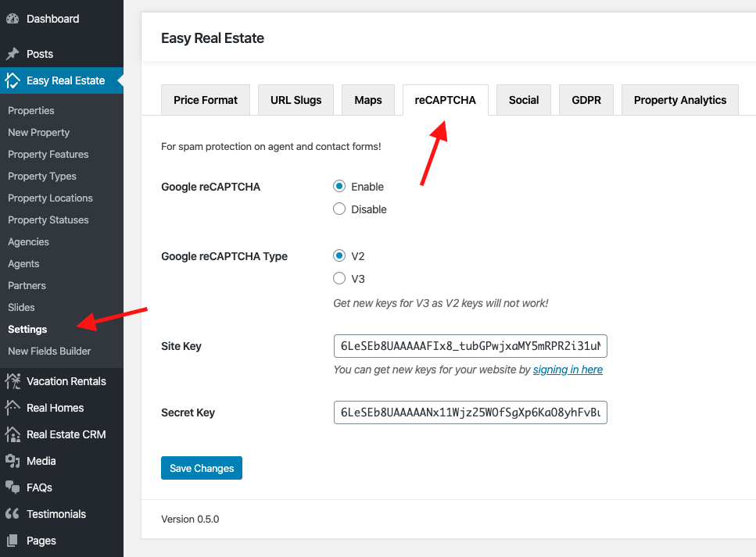This screenshot has height=557, width=756.
Task: Click into the Site Key field
Action: pos(470,346)
